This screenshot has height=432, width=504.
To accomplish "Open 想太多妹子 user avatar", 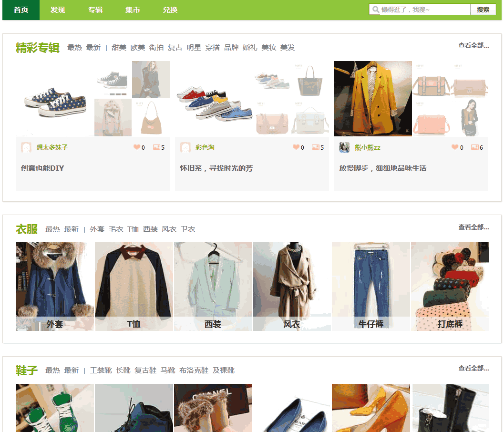I will click(26, 147).
